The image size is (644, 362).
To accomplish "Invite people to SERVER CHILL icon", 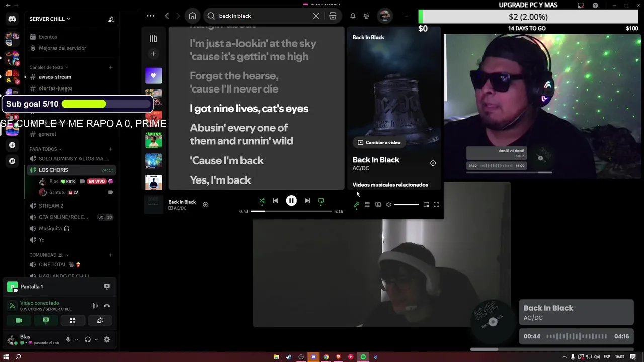I will pyautogui.click(x=111, y=19).
